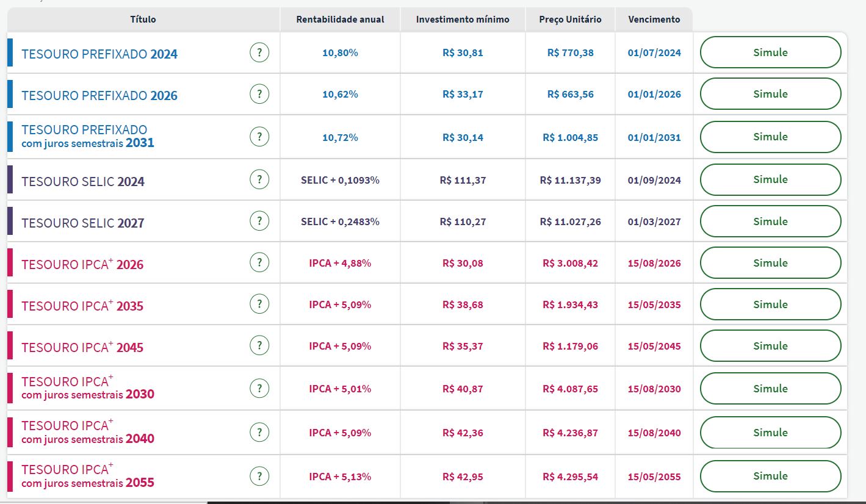Show info for Tesouro IPCA+ 2035
Screen dimensions: 866x504
(x=259, y=304)
